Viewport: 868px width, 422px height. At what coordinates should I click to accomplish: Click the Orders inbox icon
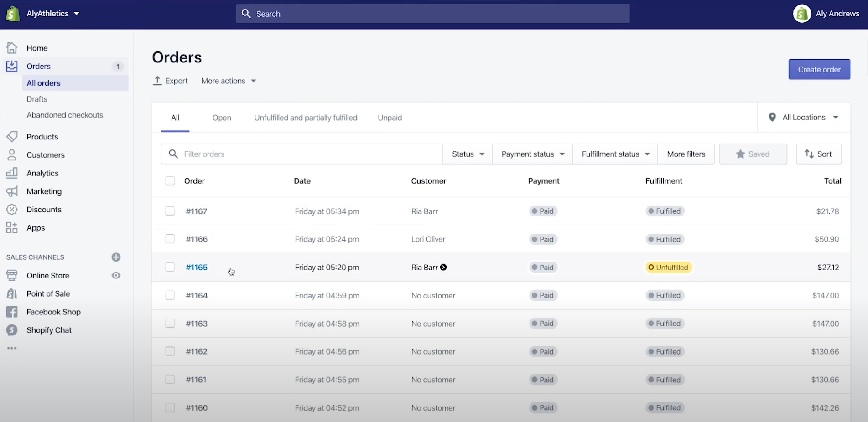tap(12, 66)
